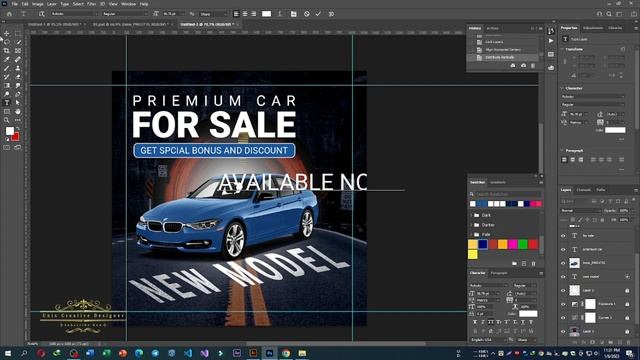This screenshot has height=360, width=640.
Task: Open Google Chrome from taskbar
Action: 286,353
